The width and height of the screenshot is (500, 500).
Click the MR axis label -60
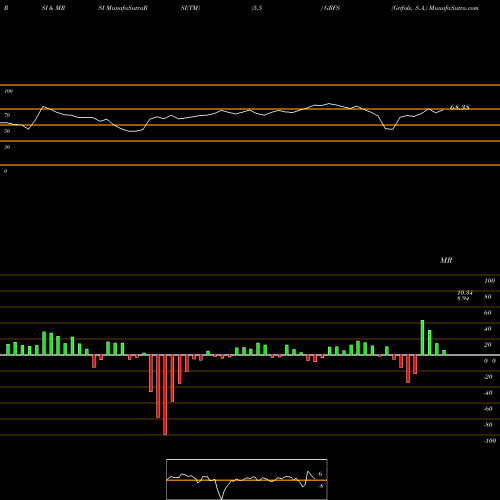(488, 409)
